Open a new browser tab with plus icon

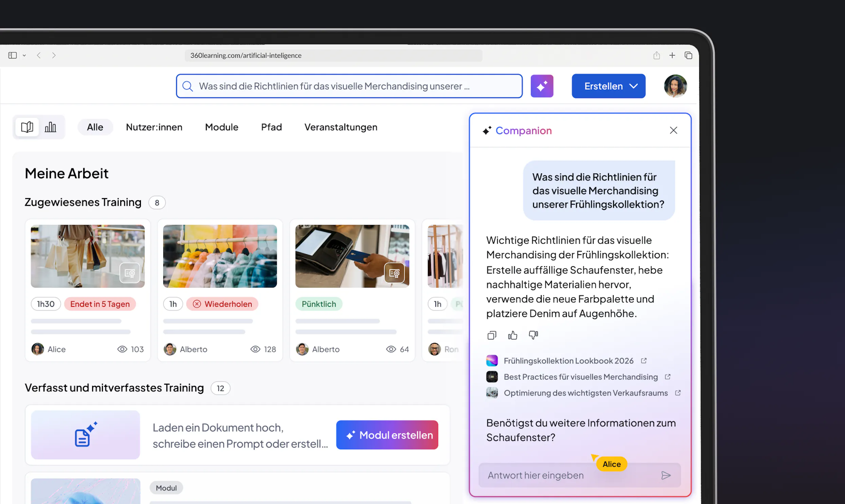(x=672, y=55)
